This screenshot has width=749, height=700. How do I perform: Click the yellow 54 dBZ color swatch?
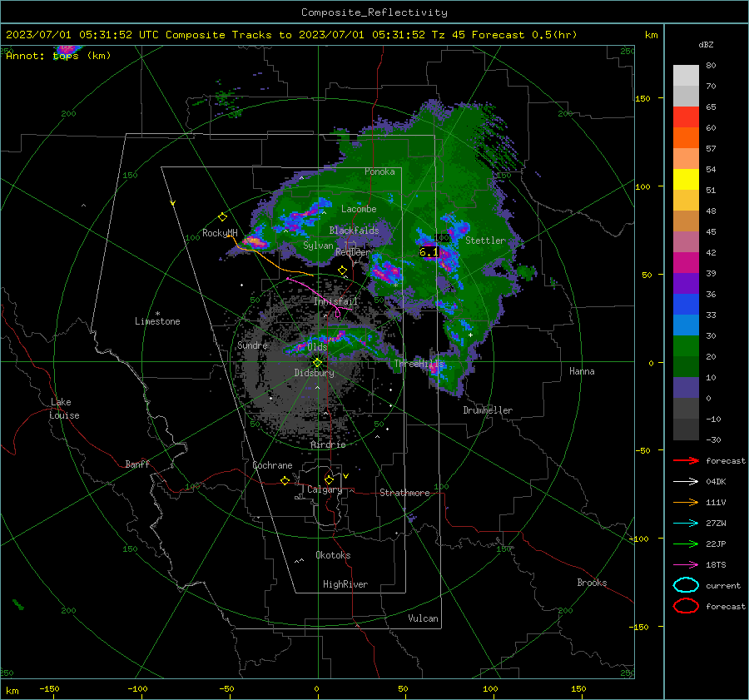686,179
